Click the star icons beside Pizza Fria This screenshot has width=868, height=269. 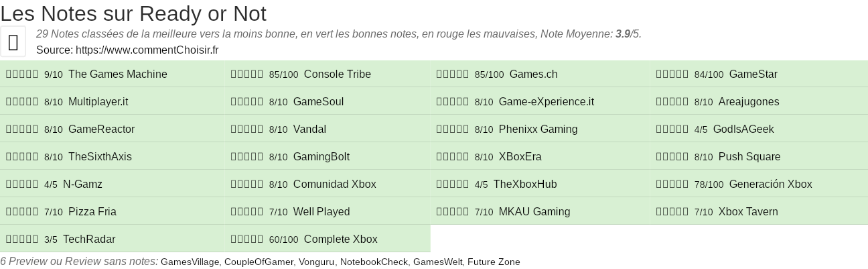[22, 212]
